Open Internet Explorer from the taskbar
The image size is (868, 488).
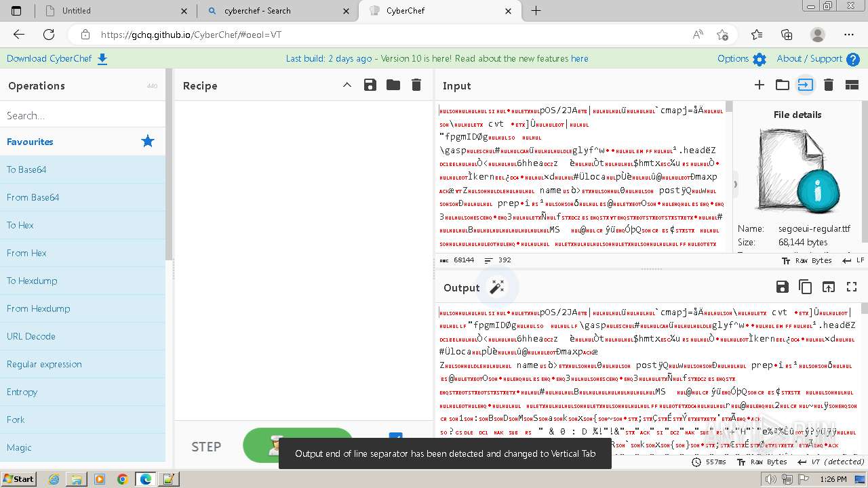[54, 479]
